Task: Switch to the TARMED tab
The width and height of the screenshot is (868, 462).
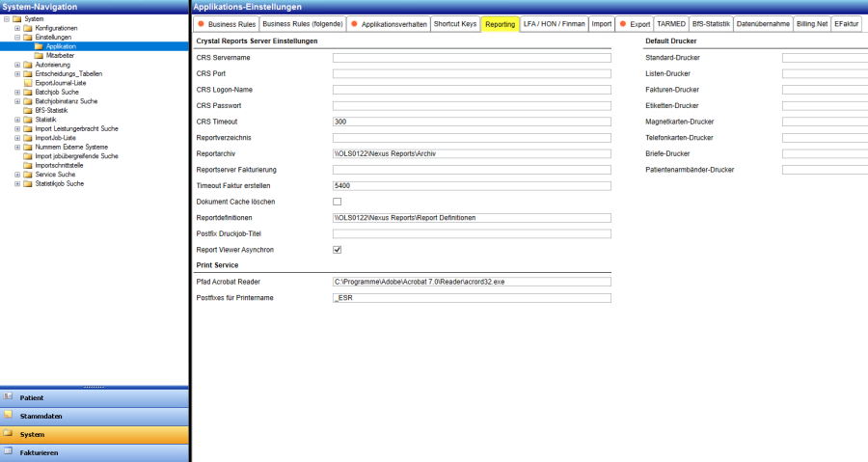Action: 671,24
